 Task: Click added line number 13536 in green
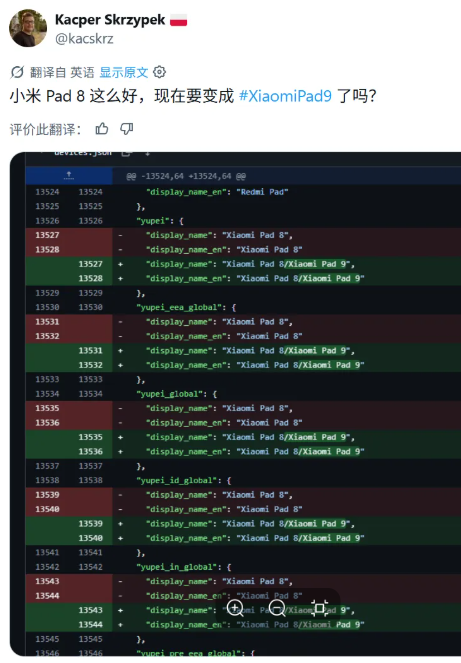pyautogui.click(x=91, y=452)
